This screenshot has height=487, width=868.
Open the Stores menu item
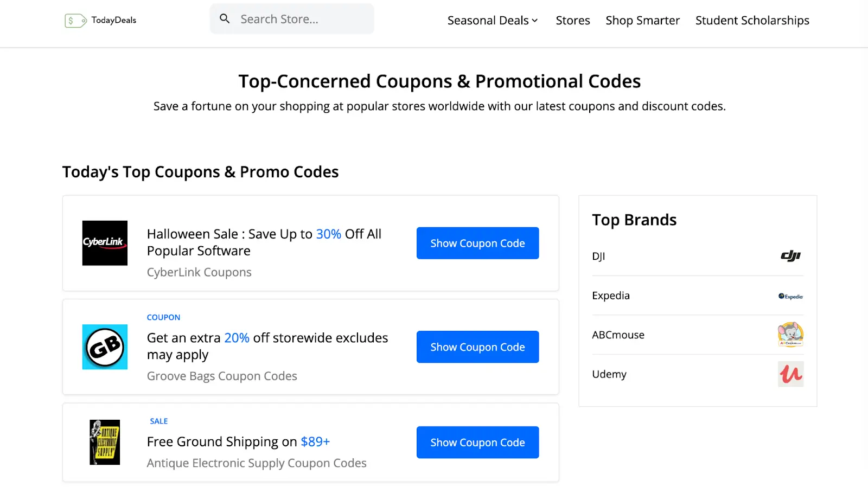572,20
